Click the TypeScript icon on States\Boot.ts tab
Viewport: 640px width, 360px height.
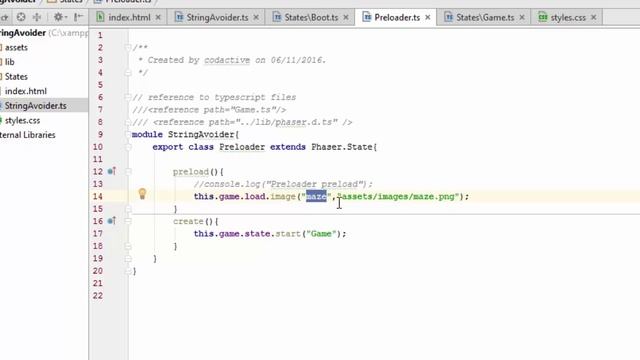click(x=277, y=17)
